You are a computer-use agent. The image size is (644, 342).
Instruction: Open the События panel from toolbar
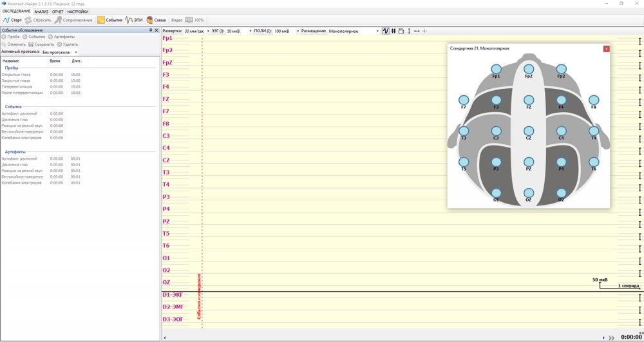[109, 20]
